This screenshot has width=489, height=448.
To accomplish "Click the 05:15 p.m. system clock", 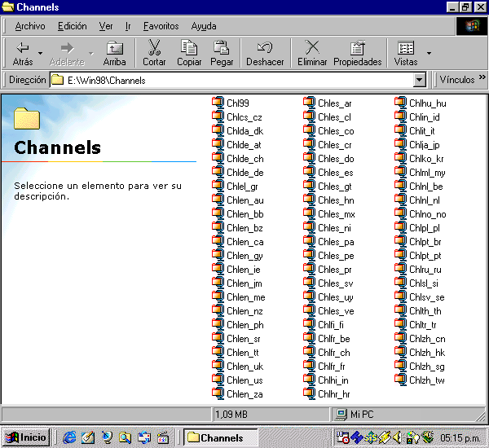I will [460, 438].
